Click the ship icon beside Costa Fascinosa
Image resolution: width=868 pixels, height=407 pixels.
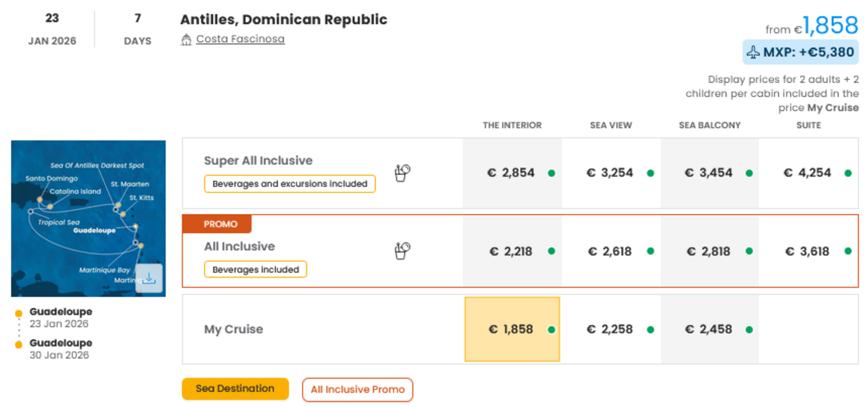[186, 40]
